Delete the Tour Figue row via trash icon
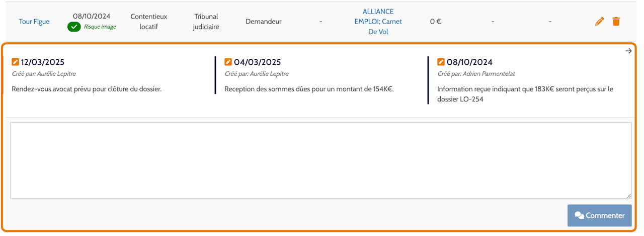Screen dimensions: 644x236 tap(616, 22)
